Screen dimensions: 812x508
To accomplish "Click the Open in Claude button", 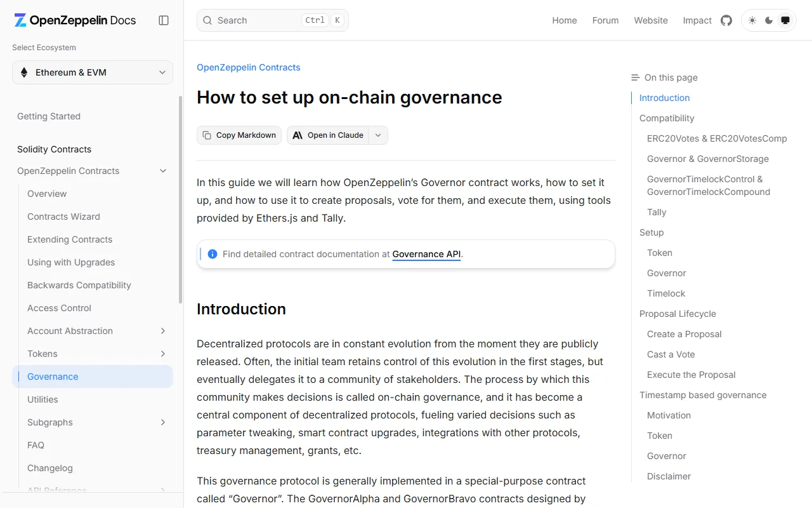I will pos(328,135).
